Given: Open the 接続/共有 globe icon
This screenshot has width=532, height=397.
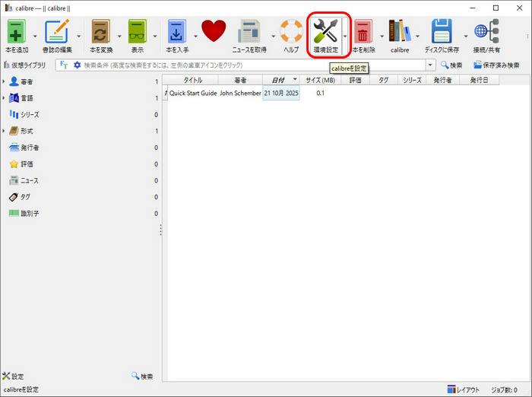Looking at the screenshot, I should coord(486,32).
